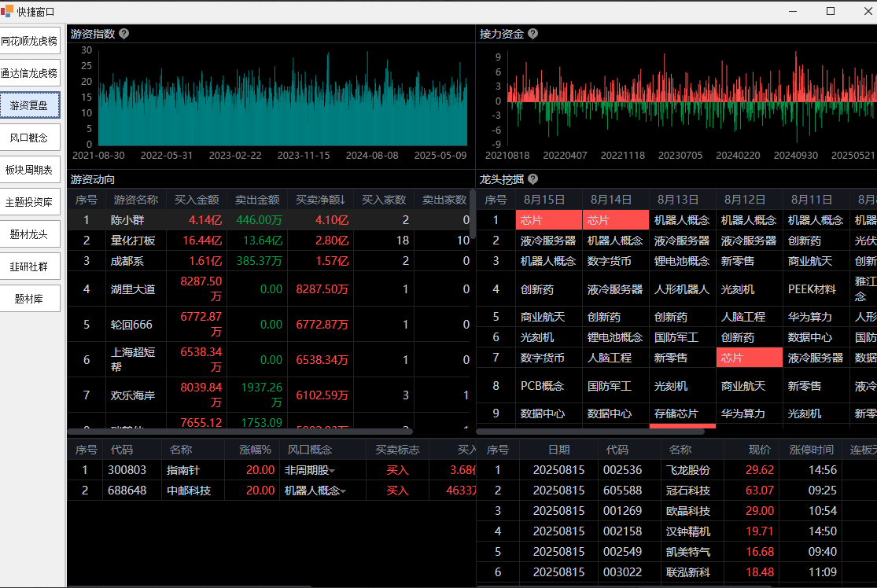Select the 陈小群 row in 游资动向
The width and height of the screenshot is (877, 588).
pos(128,220)
